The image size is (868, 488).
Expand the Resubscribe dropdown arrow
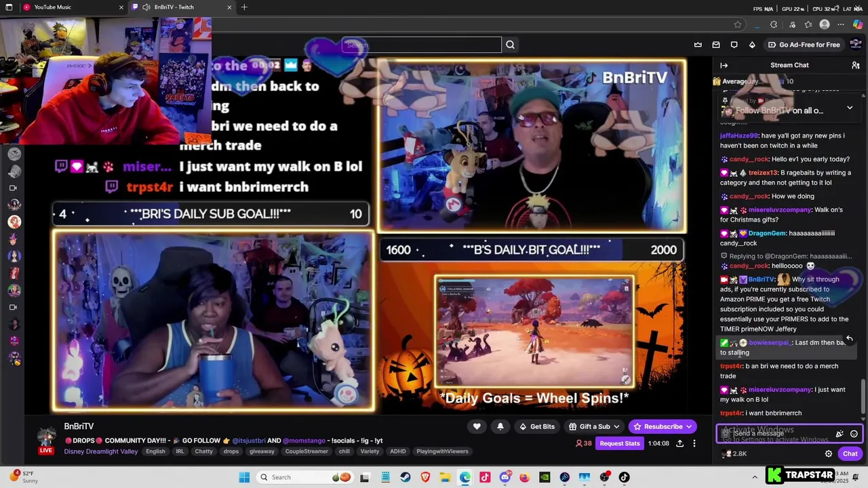689,426
